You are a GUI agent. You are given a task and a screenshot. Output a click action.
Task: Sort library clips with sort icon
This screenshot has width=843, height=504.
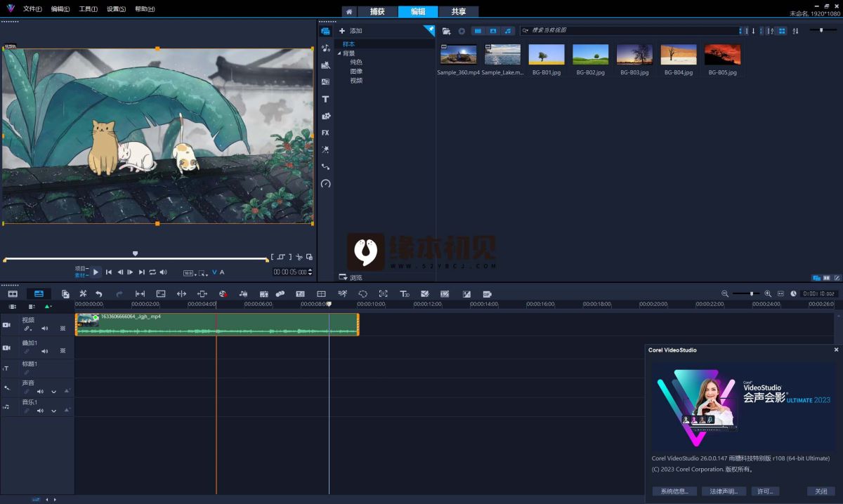795,31
